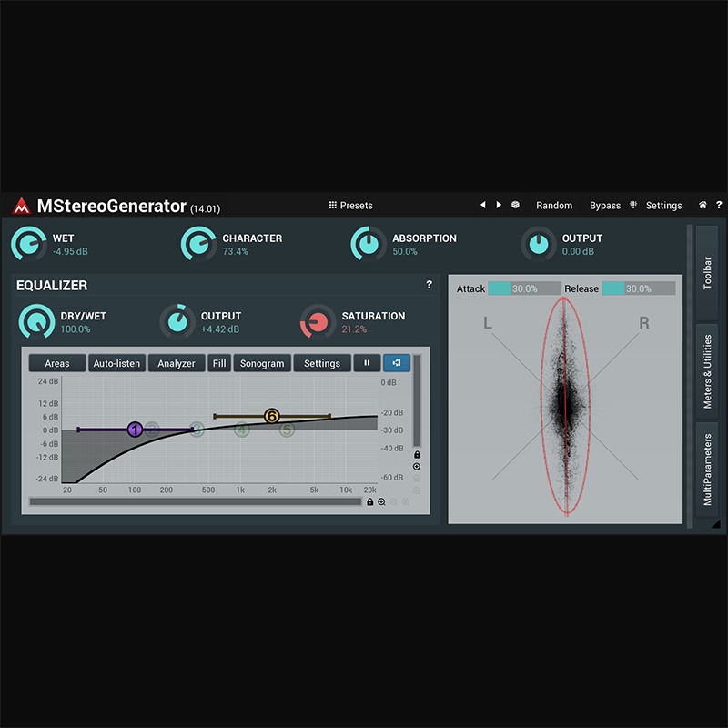Select EQ band 2 node
Viewport: 728px width, 728px height.
(152, 430)
